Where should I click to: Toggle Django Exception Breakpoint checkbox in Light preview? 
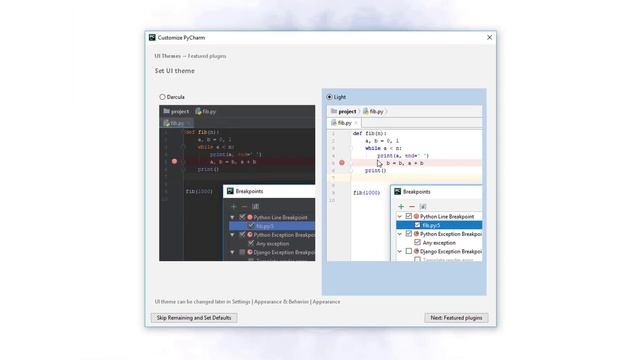(409, 251)
